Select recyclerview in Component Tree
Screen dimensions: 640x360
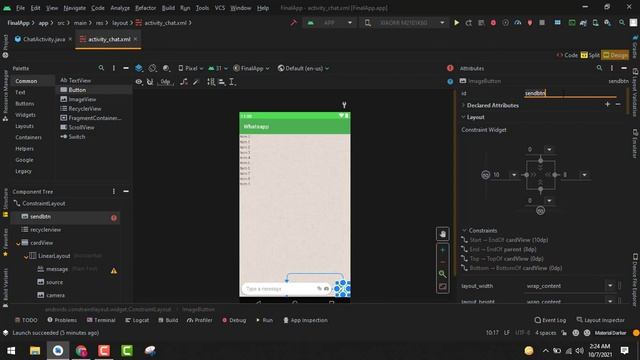(x=45, y=230)
